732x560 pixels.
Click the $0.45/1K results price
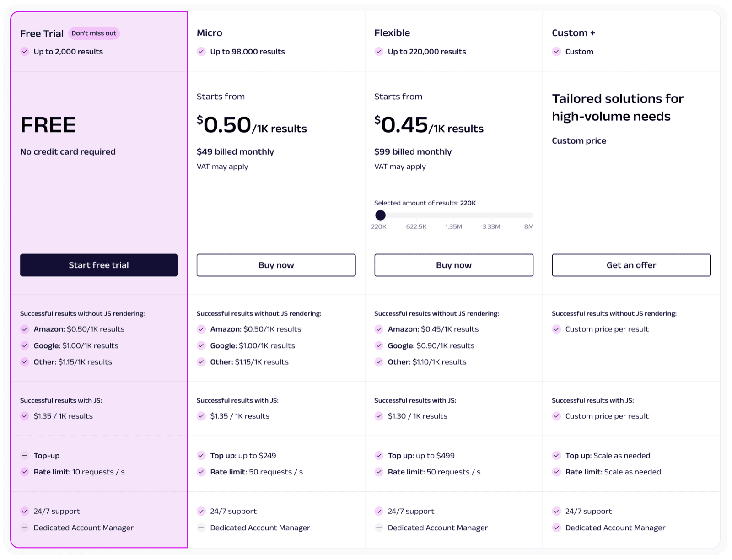(x=429, y=125)
